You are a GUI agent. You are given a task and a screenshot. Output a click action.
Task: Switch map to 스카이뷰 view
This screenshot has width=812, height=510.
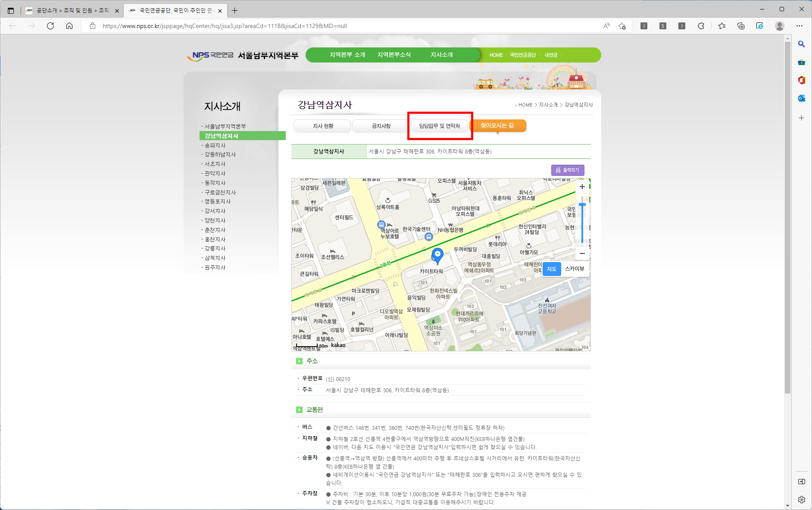(x=575, y=269)
